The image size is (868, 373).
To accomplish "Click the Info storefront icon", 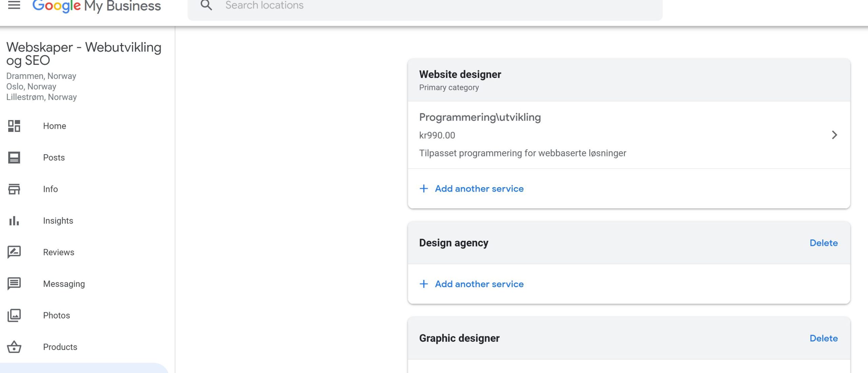I will coord(14,189).
